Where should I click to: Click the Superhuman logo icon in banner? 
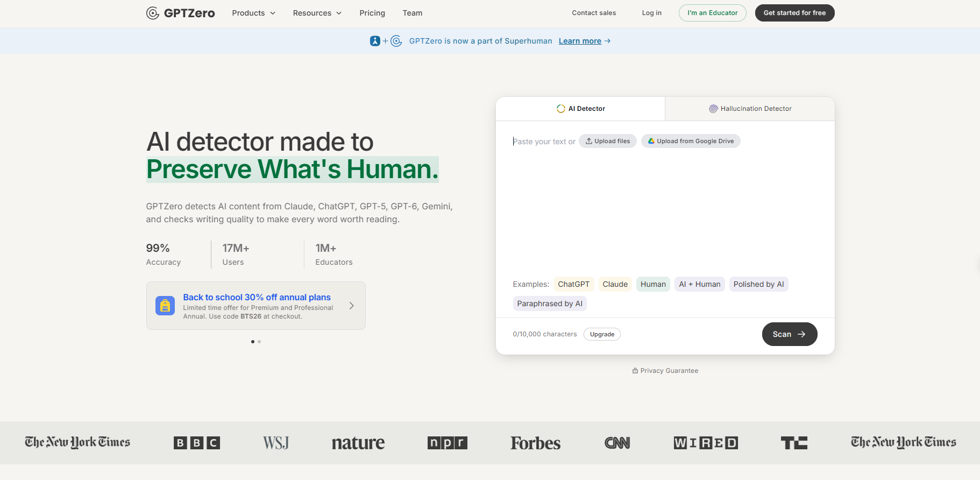click(x=375, y=41)
